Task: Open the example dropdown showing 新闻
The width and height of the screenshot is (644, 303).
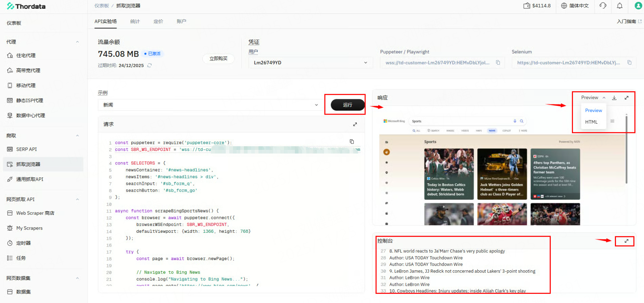Action: tap(210, 105)
